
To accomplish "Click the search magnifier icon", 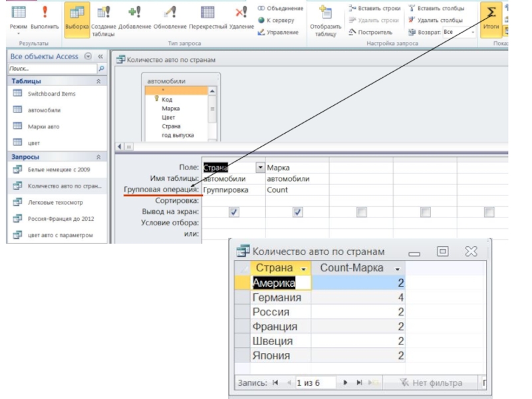I will click(x=101, y=68).
